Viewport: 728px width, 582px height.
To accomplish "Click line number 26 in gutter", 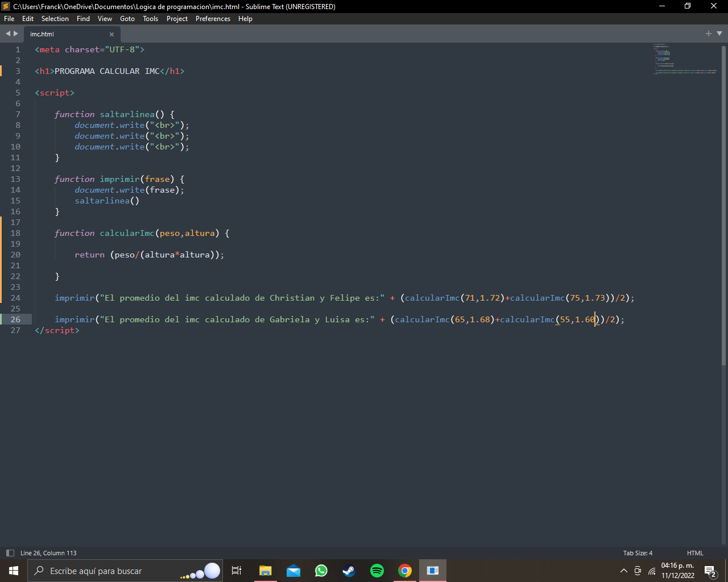I will click(x=15, y=319).
